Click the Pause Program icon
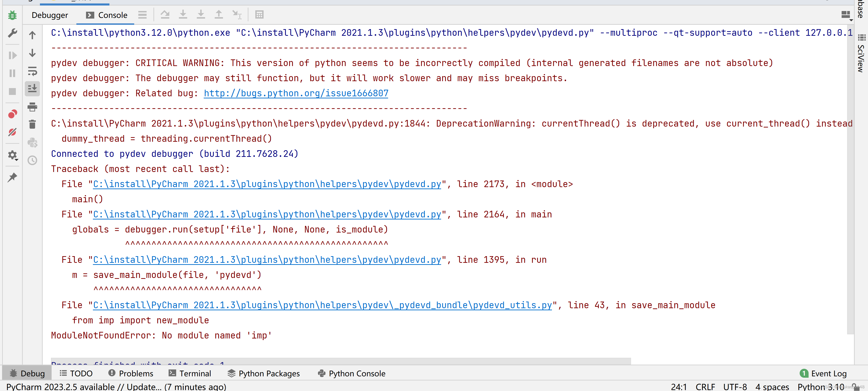 tap(12, 73)
